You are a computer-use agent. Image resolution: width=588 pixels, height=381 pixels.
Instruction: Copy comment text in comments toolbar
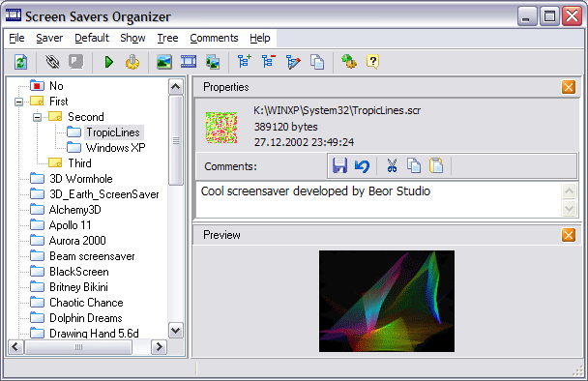coord(414,165)
